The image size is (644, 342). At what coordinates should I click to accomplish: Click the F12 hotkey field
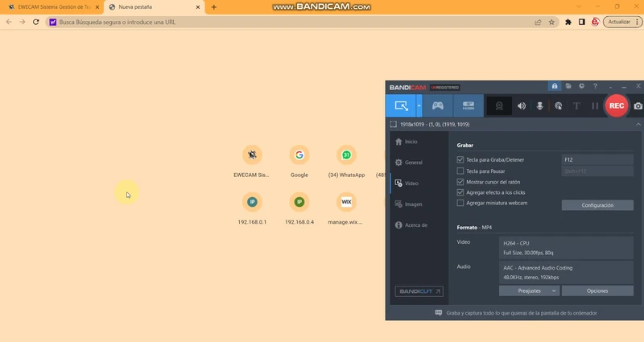coord(597,159)
